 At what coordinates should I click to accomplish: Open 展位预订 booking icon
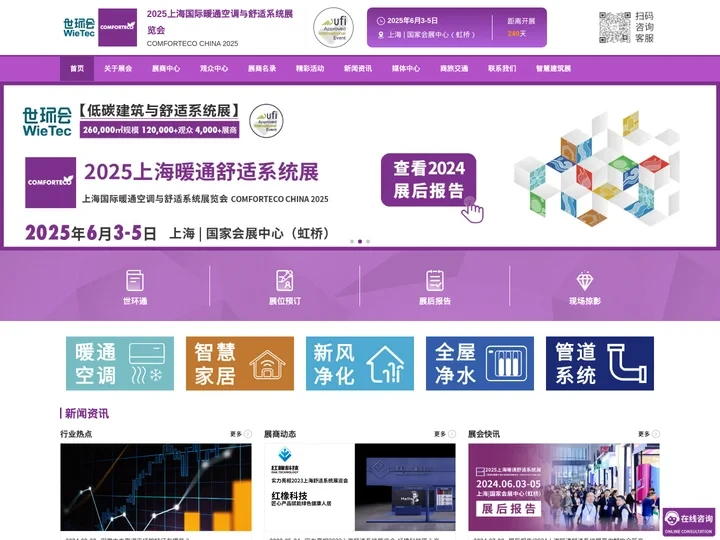click(285, 281)
